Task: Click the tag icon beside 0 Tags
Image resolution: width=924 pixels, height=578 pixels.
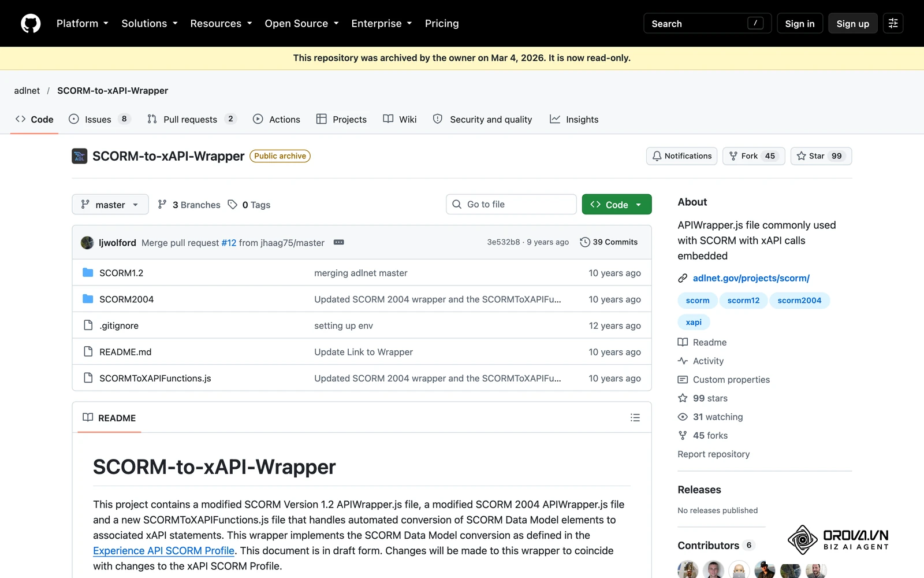Action: click(233, 205)
